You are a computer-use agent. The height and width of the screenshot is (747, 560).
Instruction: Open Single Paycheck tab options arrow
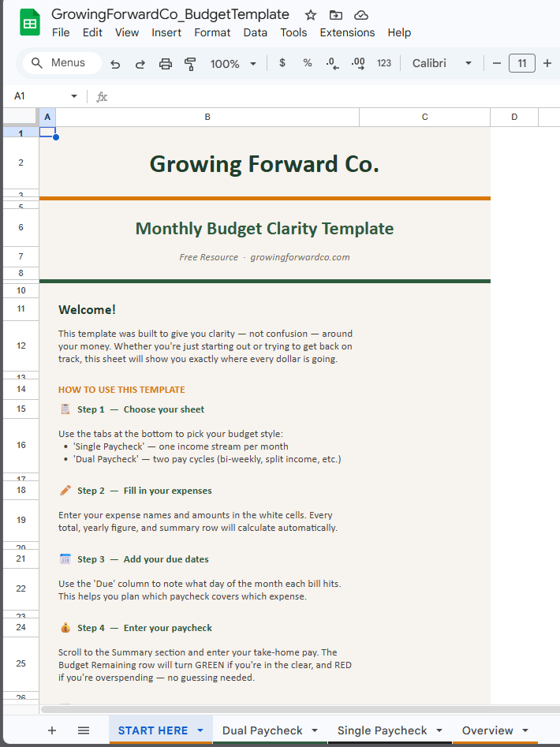439,730
